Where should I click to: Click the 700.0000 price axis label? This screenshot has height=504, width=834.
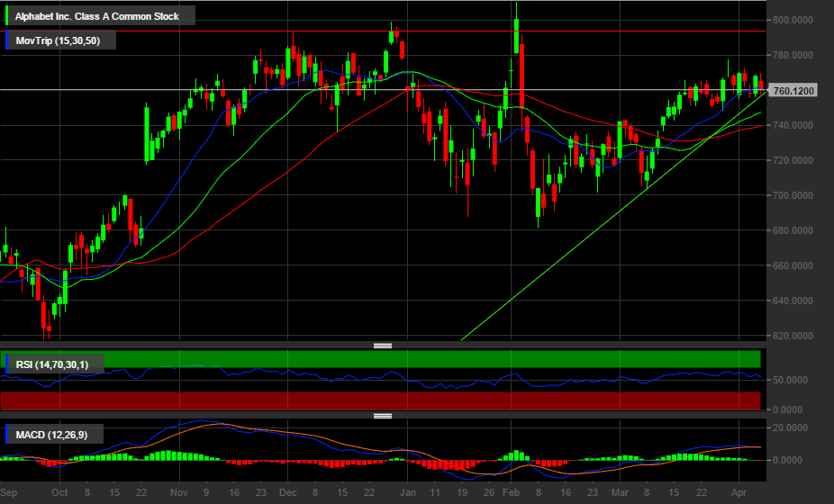pyautogui.click(x=793, y=195)
